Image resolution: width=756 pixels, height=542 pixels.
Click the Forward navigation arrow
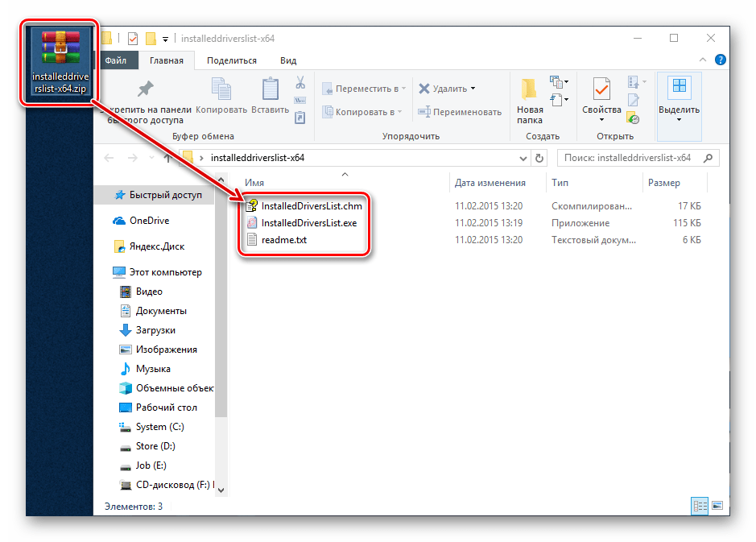point(133,158)
